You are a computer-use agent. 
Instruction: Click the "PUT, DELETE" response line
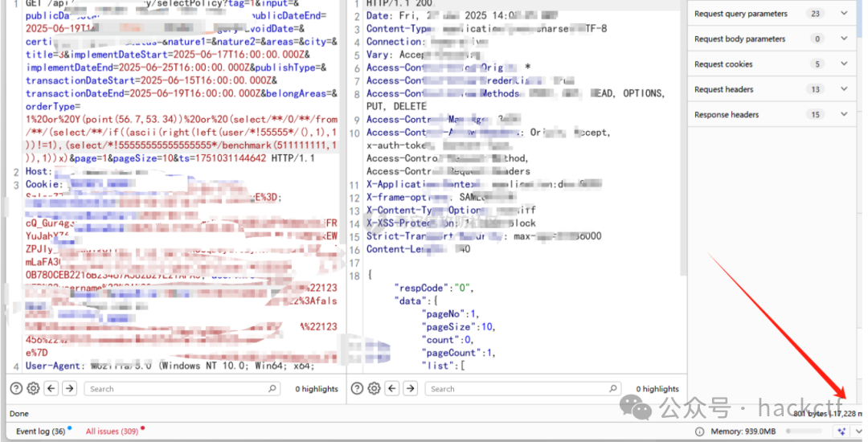(396, 106)
